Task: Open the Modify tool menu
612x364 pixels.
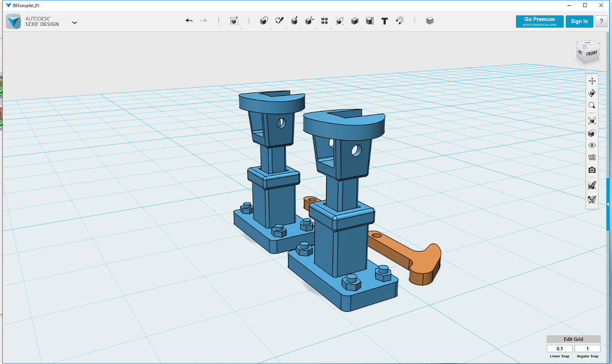Action: (309, 21)
